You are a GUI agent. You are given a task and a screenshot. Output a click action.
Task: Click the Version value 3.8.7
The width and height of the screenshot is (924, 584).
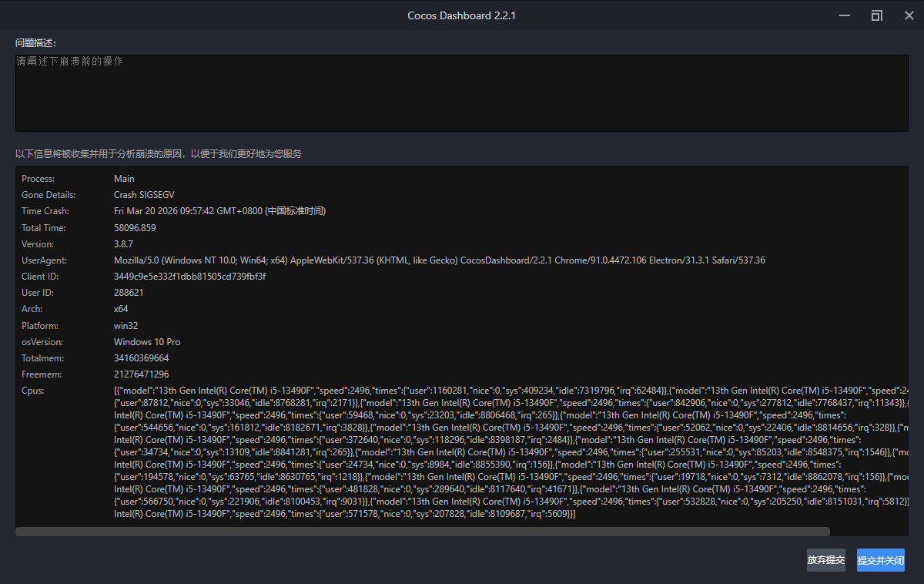coord(124,244)
